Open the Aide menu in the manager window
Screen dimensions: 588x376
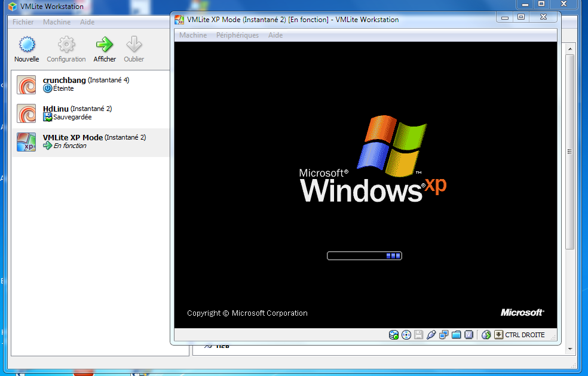(87, 22)
